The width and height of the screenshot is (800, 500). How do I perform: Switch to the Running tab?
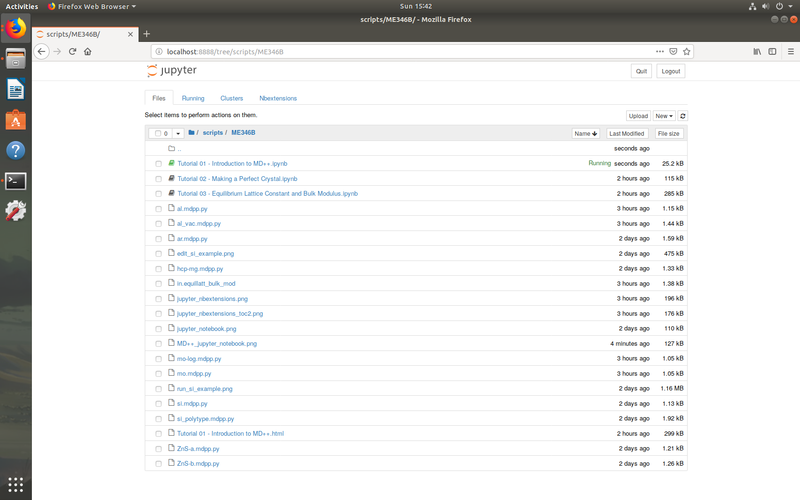pos(193,98)
